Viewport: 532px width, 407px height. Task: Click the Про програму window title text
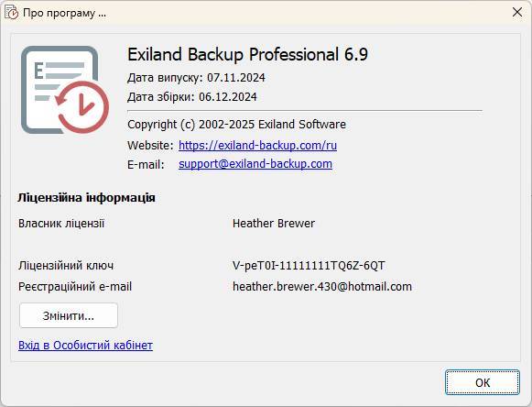[x=64, y=13]
